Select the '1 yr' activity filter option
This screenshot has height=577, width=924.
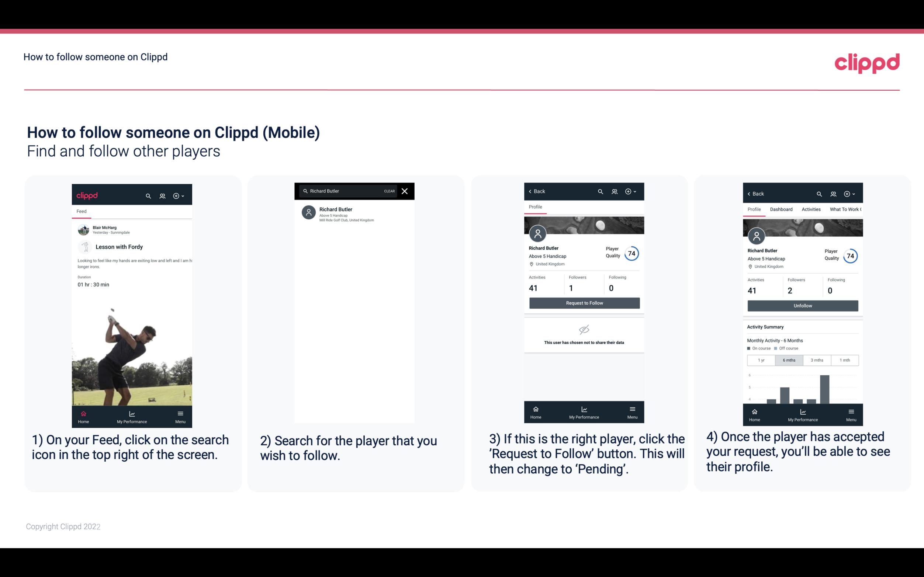pos(761,359)
